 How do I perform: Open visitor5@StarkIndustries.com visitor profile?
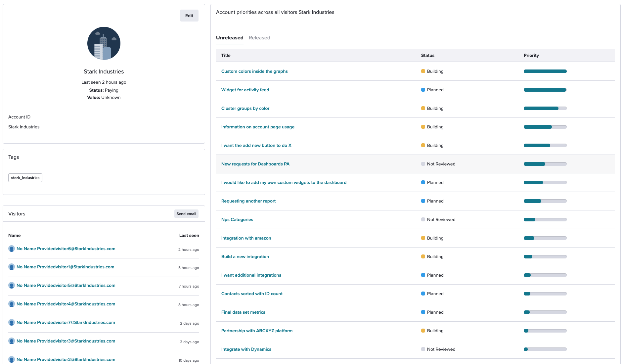66,285
